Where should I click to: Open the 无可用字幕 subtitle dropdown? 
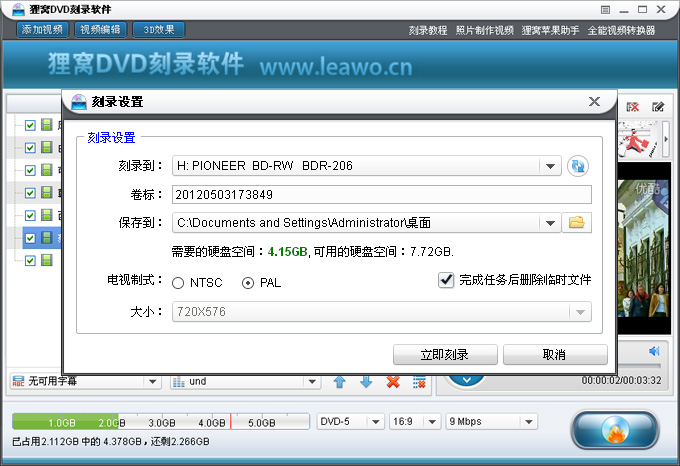(x=153, y=382)
